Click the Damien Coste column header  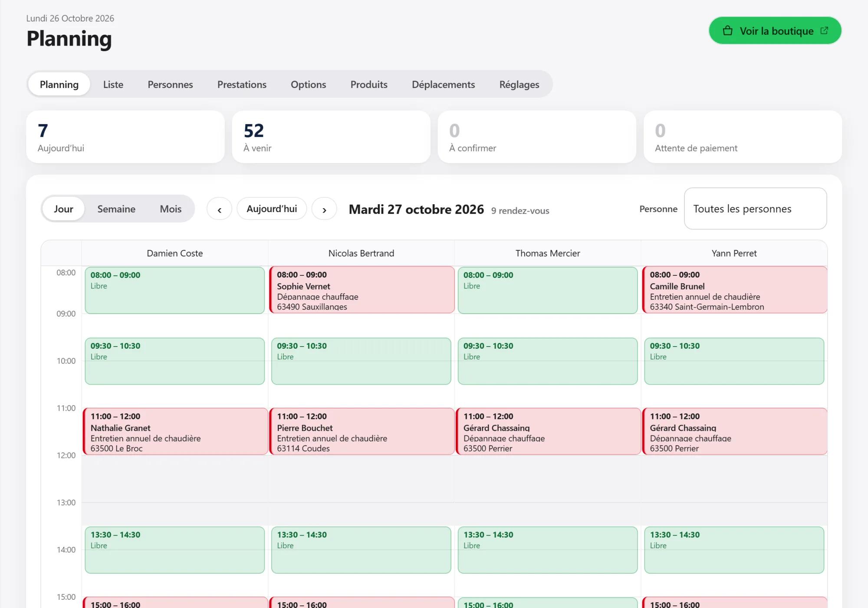tap(174, 253)
